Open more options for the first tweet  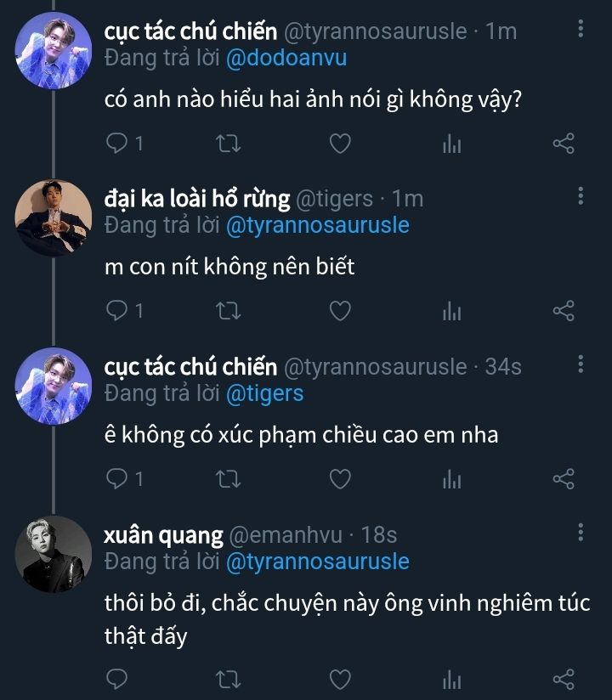click(x=581, y=31)
